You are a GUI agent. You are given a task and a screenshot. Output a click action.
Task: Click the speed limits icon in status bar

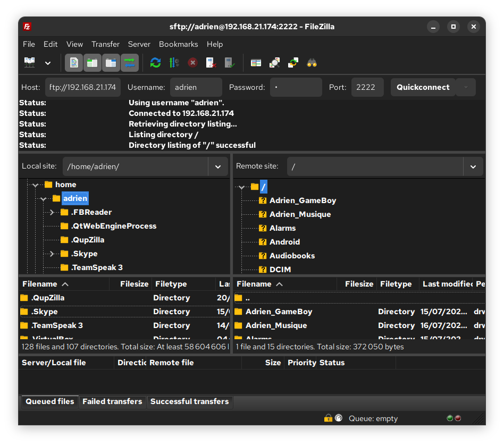[339, 418]
